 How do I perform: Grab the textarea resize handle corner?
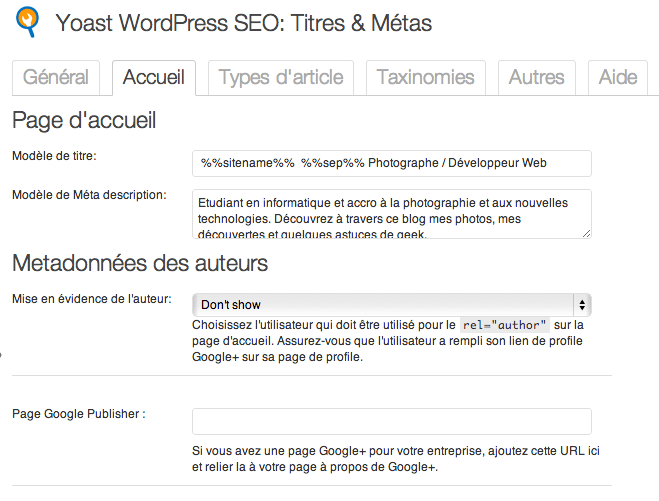point(586,234)
